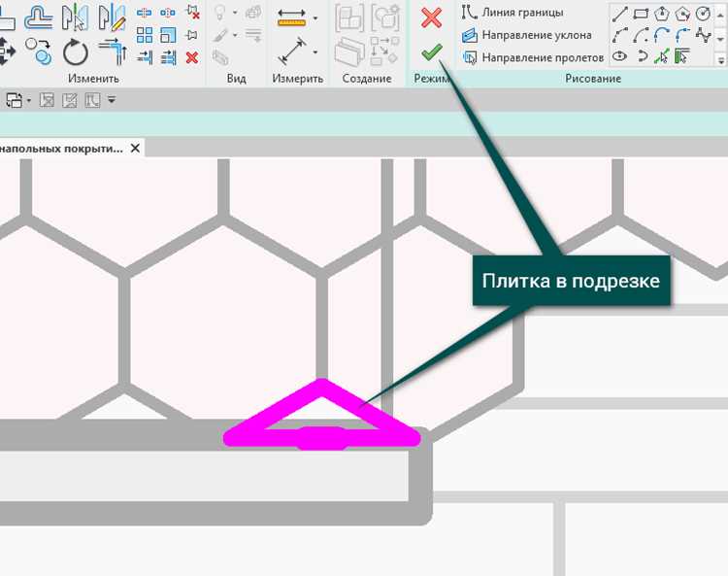Expand the Quick Access toolbar customize arrow
The width and height of the screenshot is (728, 576).
point(112,99)
